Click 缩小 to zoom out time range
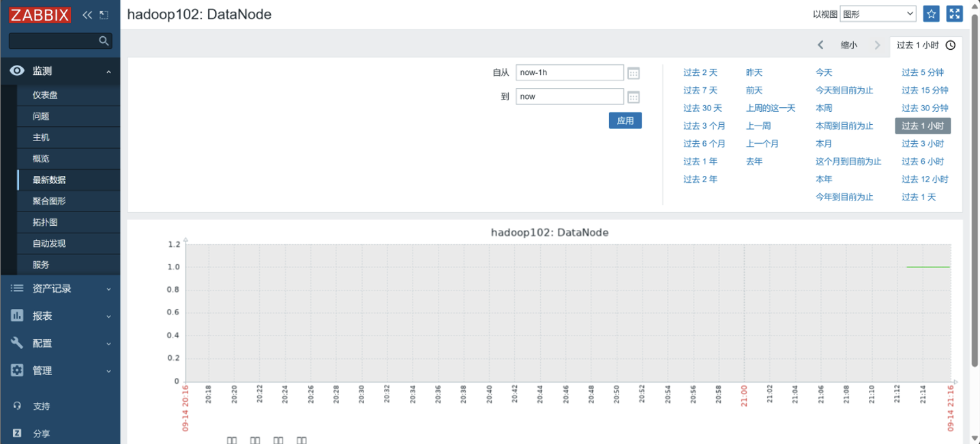Viewport: 980px width, 444px height. click(x=849, y=45)
